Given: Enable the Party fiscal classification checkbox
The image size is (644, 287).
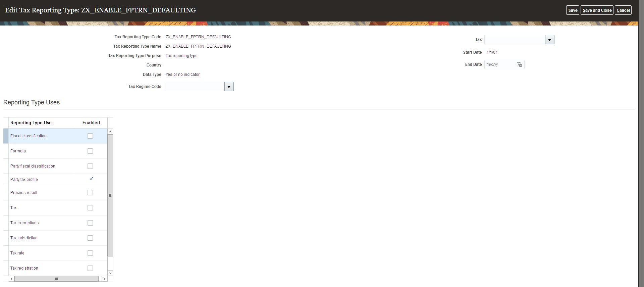Looking at the screenshot, I should (x=90, y=166).
